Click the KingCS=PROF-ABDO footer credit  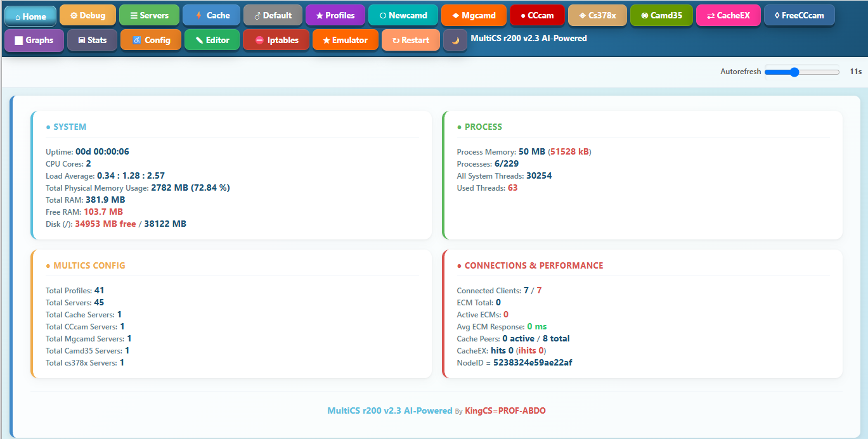505,410
